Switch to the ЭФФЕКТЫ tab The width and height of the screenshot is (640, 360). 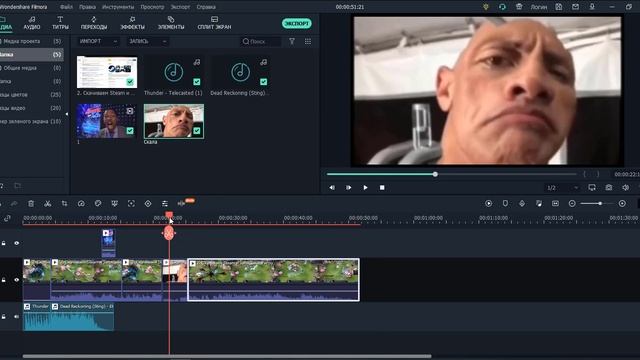tap(132, 23)
